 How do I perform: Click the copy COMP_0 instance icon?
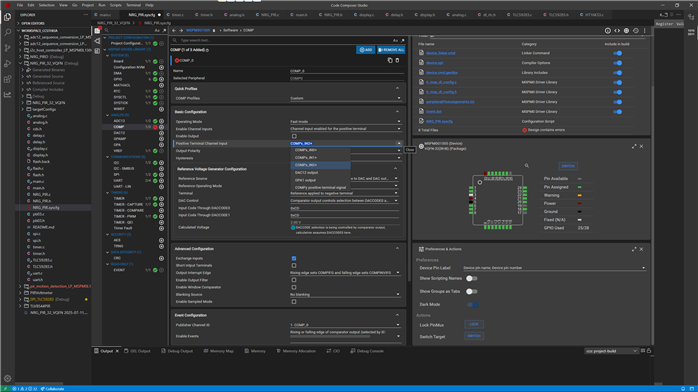(390, 60)
